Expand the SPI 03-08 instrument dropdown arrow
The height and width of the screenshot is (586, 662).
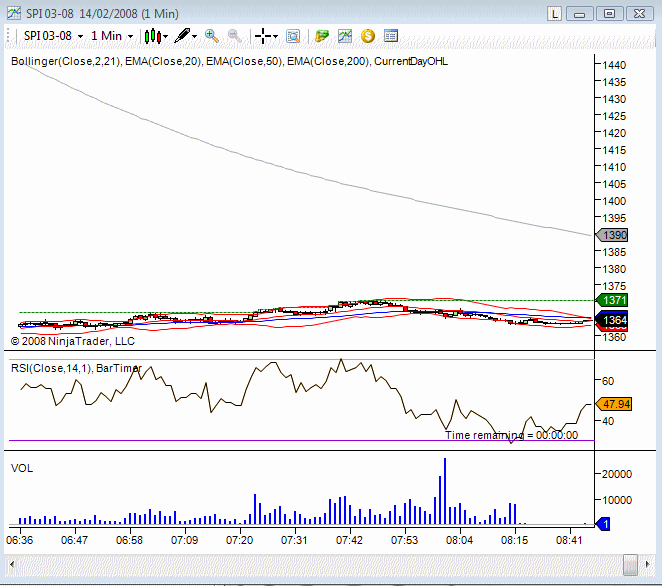pyautogui.click(x=80, y=37)
